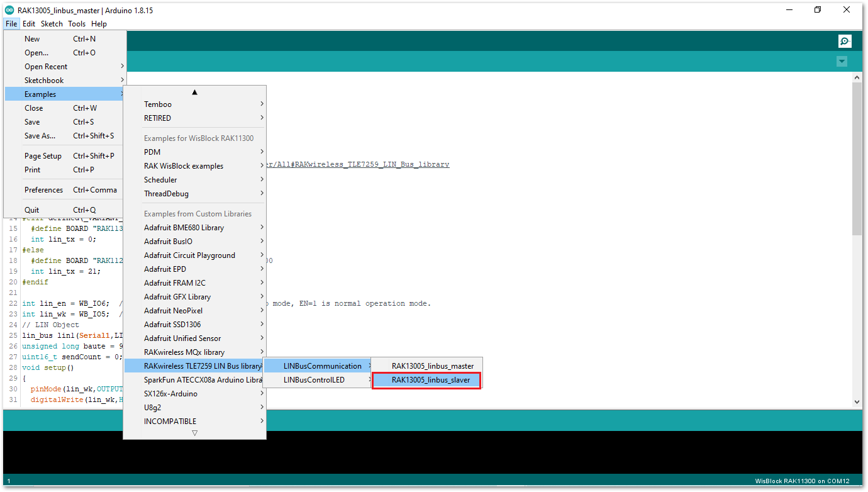Open the Sketch menu
Screen dimensions: 868x492
click(x=52, y=24)
